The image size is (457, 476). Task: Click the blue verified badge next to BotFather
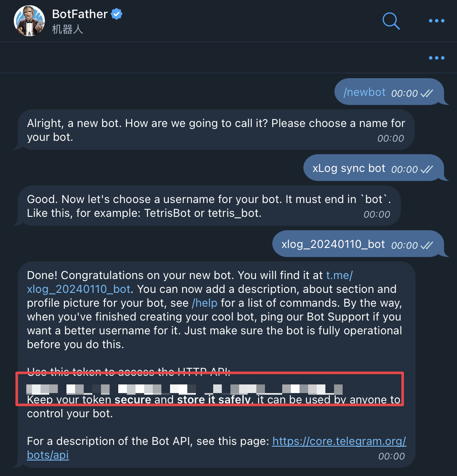click(x=117, y=14)
